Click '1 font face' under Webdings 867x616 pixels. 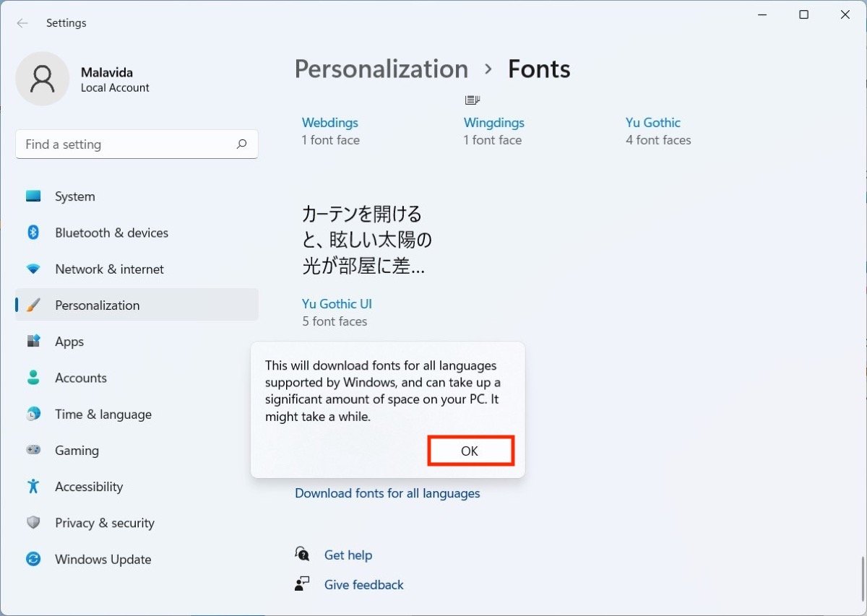[331, 140]
